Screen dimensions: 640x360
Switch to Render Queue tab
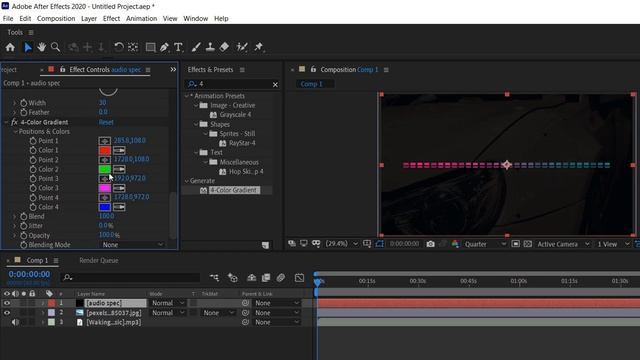[98, 260]
